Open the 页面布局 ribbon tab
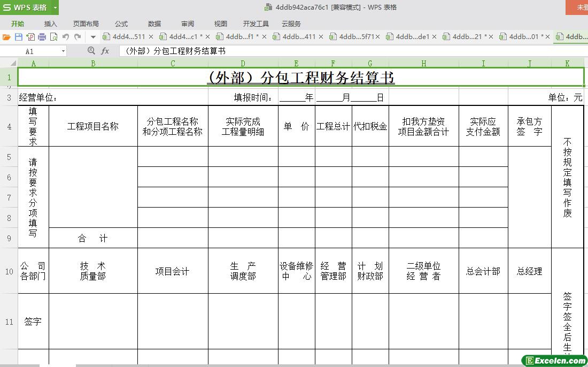The width and height of the screenshot is (588, 367). 86,24
